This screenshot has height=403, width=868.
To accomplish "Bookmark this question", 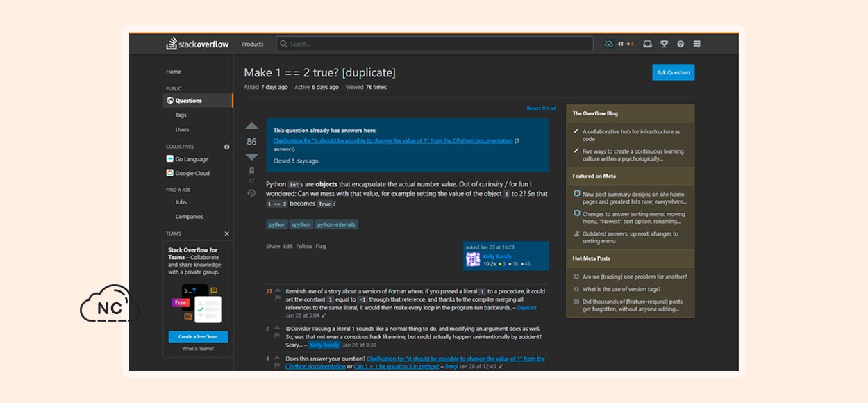I will [x=251, y=171].
